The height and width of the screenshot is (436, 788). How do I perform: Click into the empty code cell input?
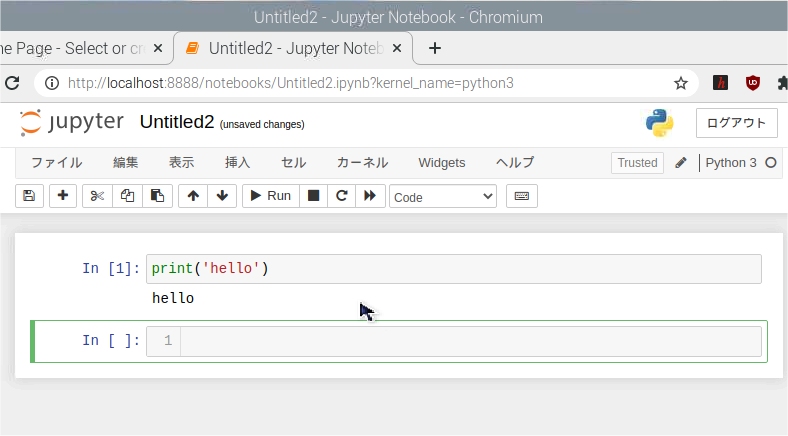pyautogui.click(x=470, y=342)
